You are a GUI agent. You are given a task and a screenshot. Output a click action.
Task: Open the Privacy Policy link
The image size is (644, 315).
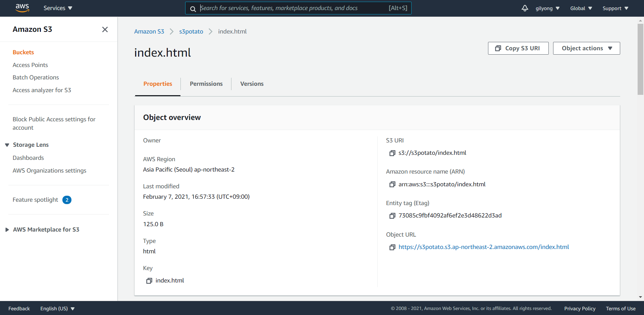point(580,309)
